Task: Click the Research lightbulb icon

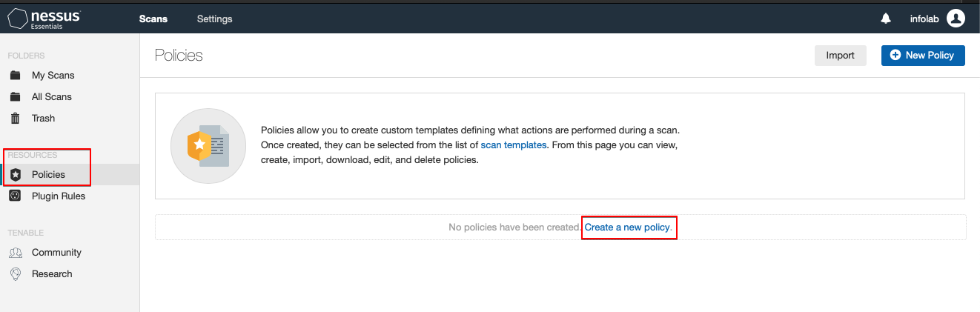Action: 15,274
